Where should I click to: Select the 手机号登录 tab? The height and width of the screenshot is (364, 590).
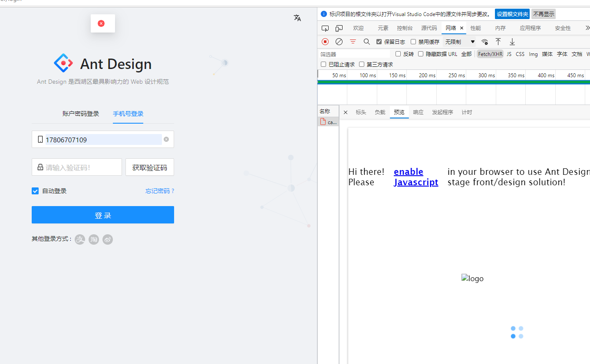tap(128, 114)
